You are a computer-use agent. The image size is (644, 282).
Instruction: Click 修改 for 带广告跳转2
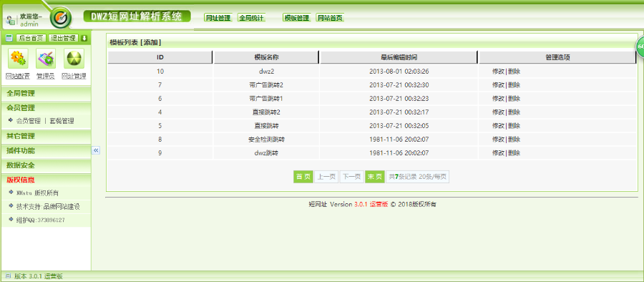[x=498, y=84]
